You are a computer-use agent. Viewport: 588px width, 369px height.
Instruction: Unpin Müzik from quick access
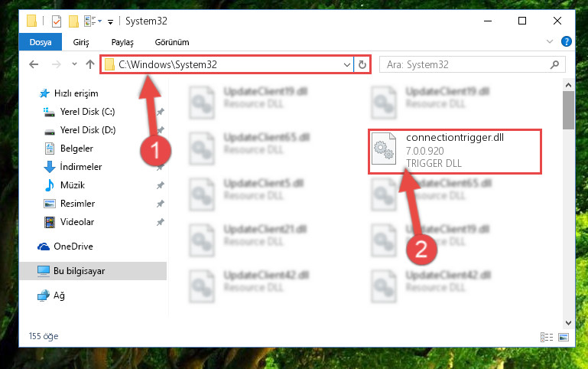(x=160, y=185)
